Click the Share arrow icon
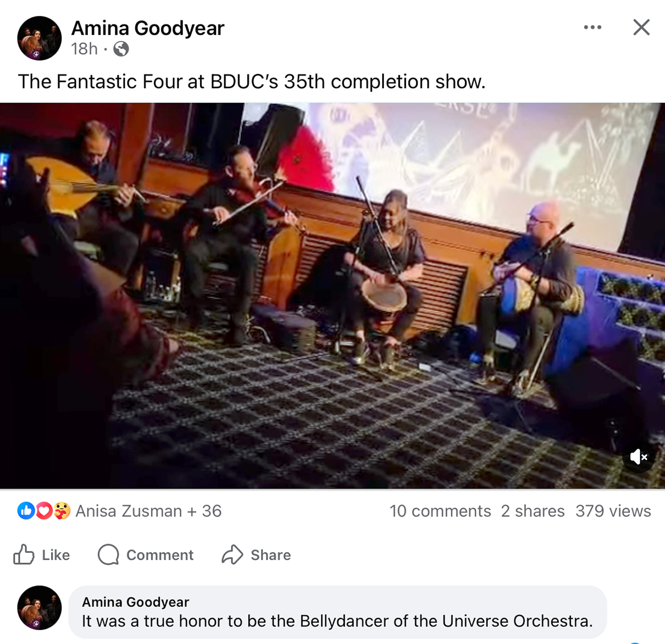The image size is (665, 644). (232, 555)
